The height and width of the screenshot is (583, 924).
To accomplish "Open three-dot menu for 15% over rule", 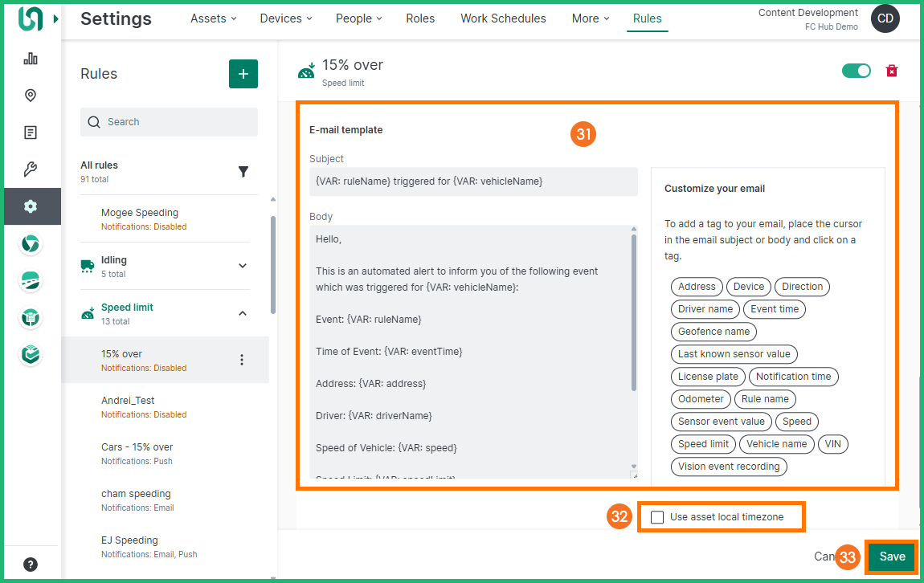I will click(242, 360).
